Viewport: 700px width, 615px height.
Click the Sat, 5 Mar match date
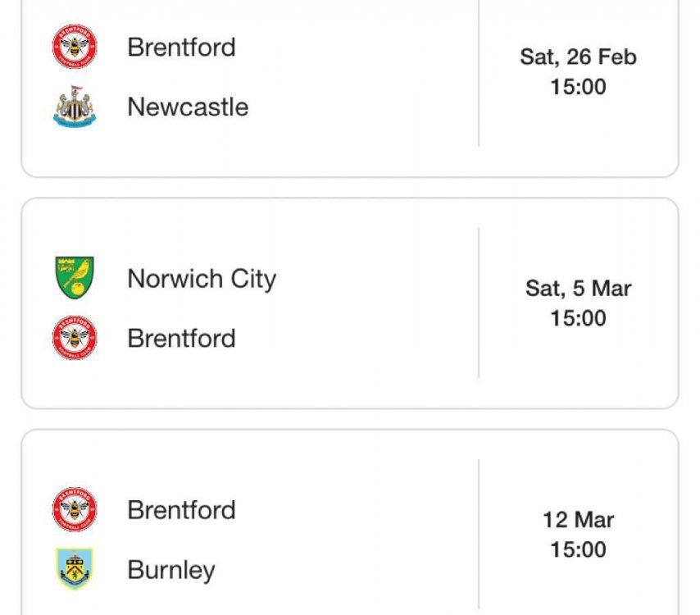tap(578, 288)
